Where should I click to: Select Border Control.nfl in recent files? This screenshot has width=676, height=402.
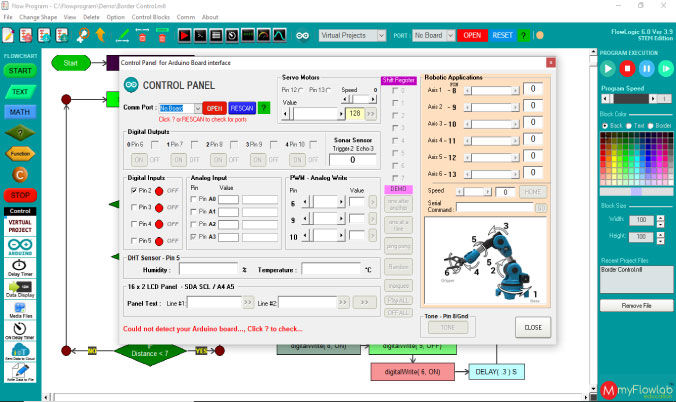tap(622, 270)
